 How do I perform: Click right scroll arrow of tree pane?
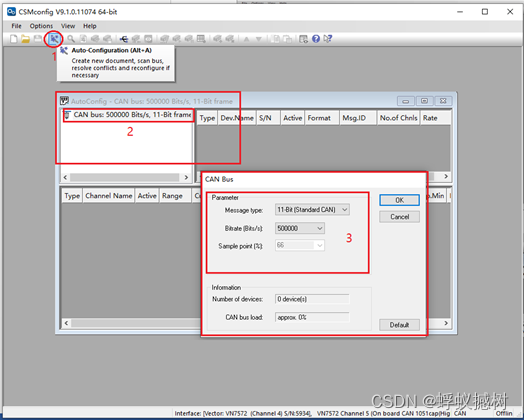point(186,177)
